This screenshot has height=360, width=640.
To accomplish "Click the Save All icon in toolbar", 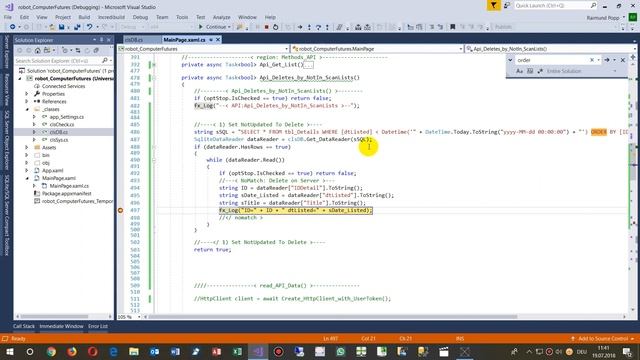I will tap(77, 27).
